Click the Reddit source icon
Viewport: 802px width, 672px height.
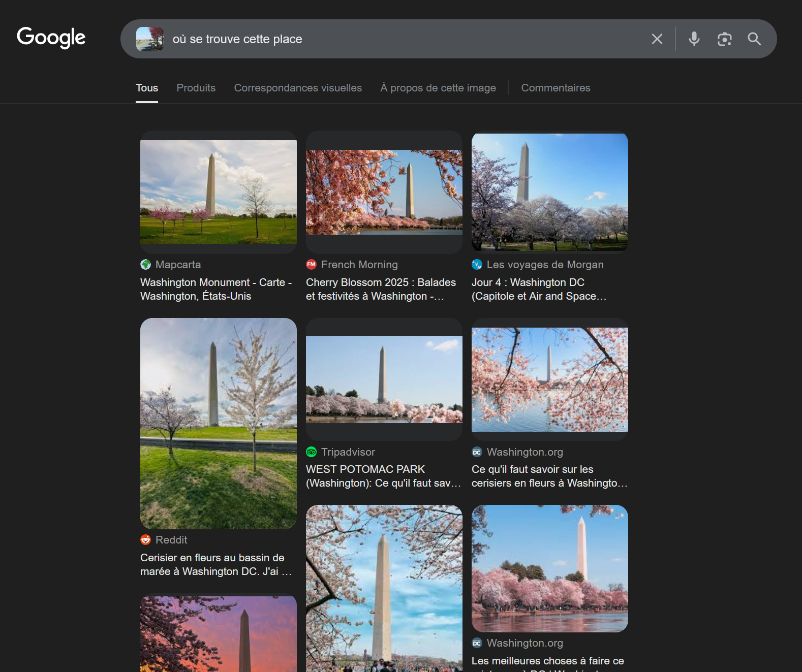[146, 540]
